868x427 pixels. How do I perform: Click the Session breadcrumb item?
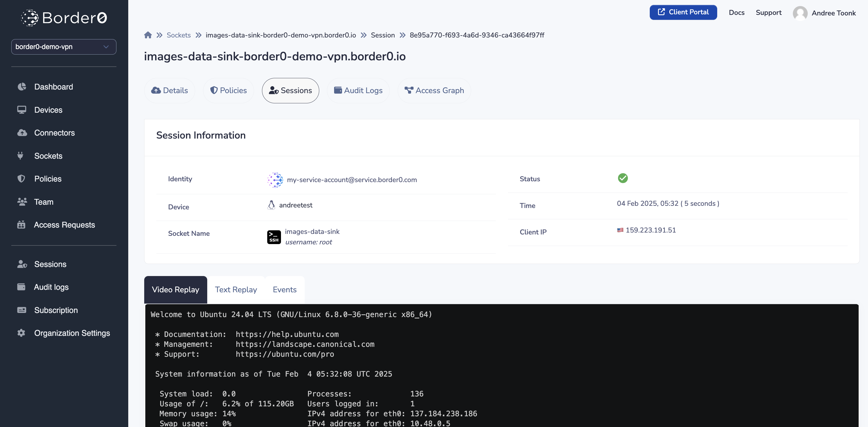tap(383, 35)
